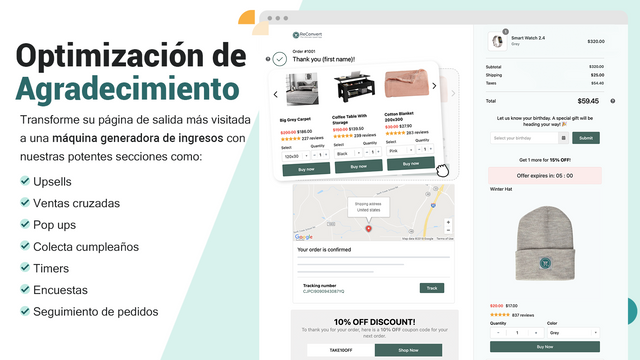The image size is (640, 360).
Task: Click the Winter Hat product image
Action: coord(545,244)
